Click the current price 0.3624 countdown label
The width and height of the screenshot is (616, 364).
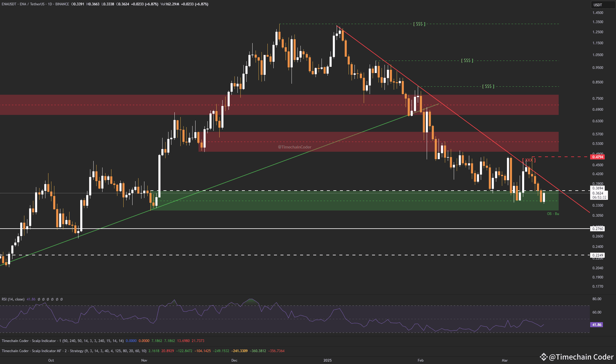tap(599, 195)
